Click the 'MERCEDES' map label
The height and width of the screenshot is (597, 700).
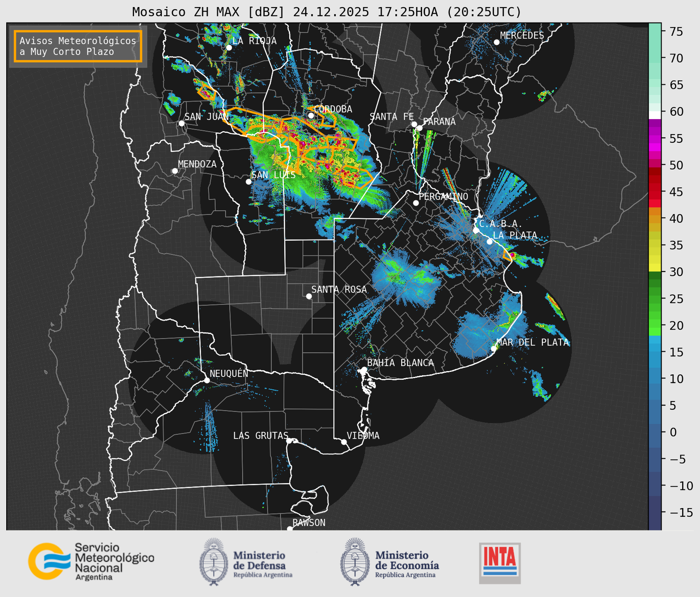[522, 36]
